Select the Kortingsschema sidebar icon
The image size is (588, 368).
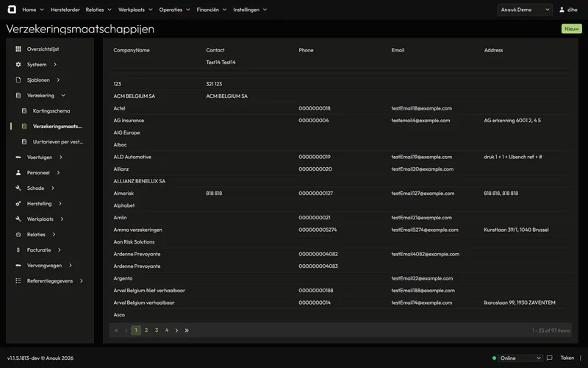coord(24,111)
